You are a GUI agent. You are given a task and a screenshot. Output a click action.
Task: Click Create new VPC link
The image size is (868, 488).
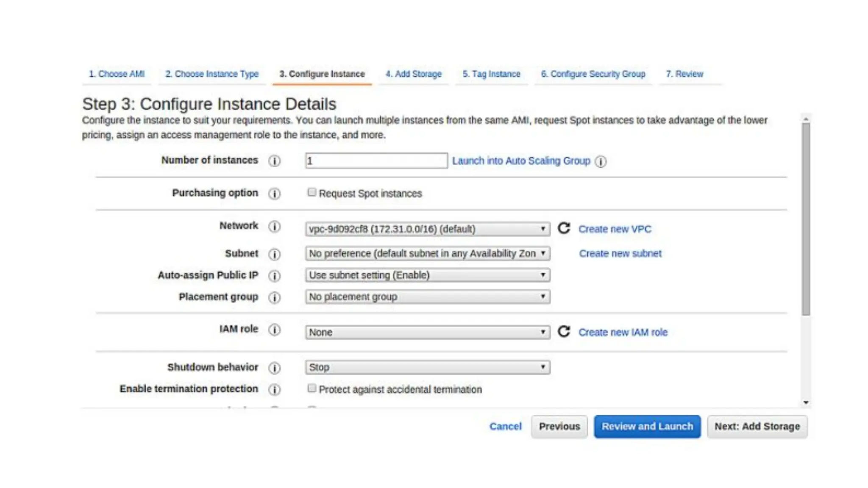(615, 229)
